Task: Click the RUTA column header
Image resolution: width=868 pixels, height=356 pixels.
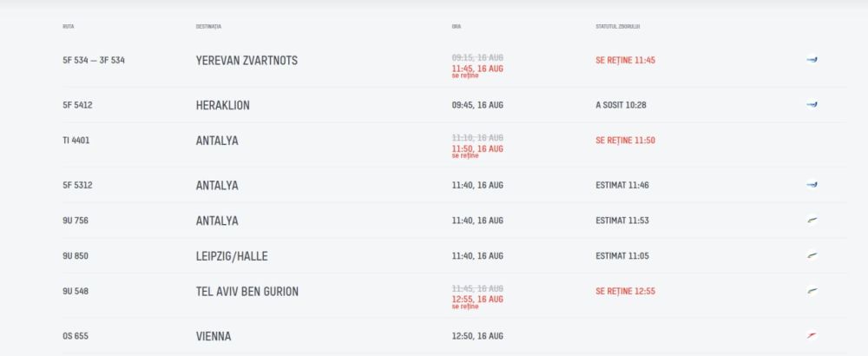Action: (69, 26)
